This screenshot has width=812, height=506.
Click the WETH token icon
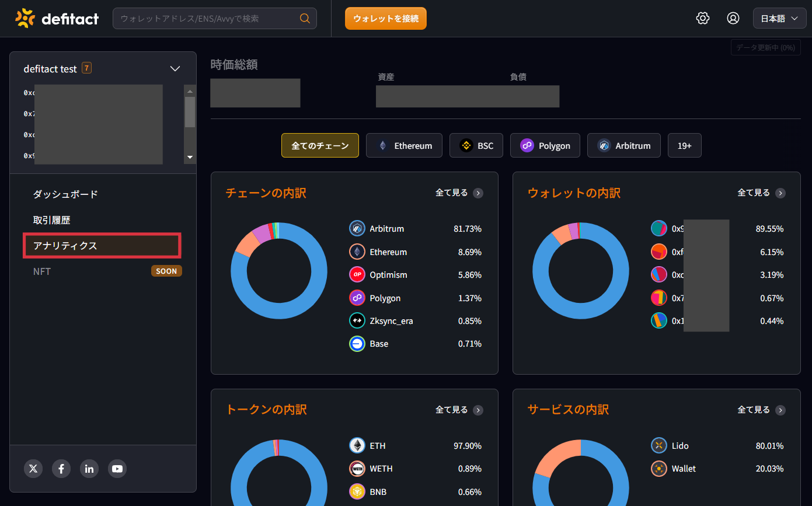coord(357,469)
